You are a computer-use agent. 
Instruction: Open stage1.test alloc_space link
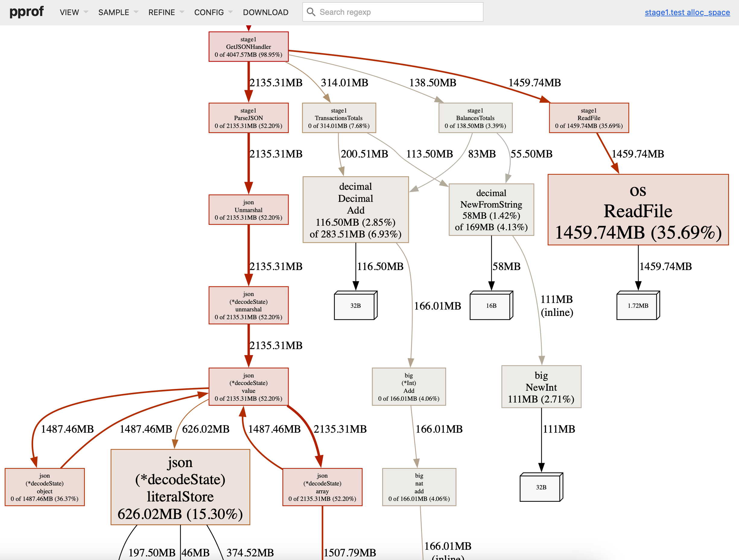tap(687, 12)
